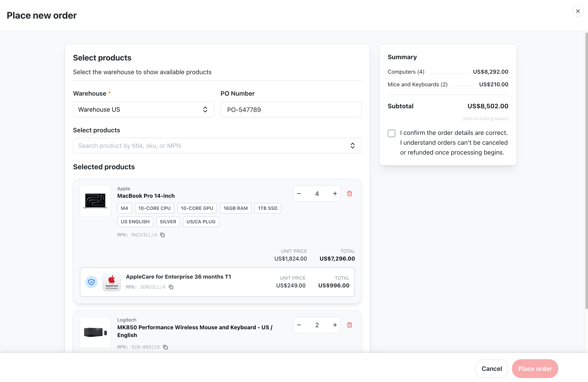
Task: Click the SILVER spec tag
Action: pyautogui.click(x=168, y=221)
